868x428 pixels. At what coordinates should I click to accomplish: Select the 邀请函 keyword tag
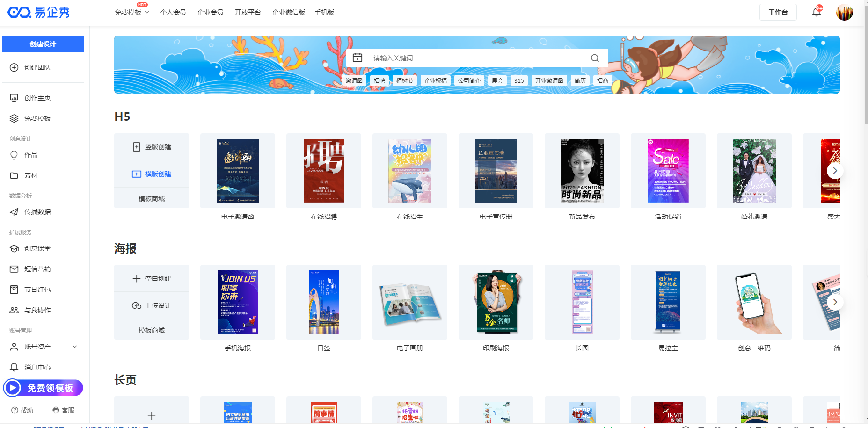354,80
